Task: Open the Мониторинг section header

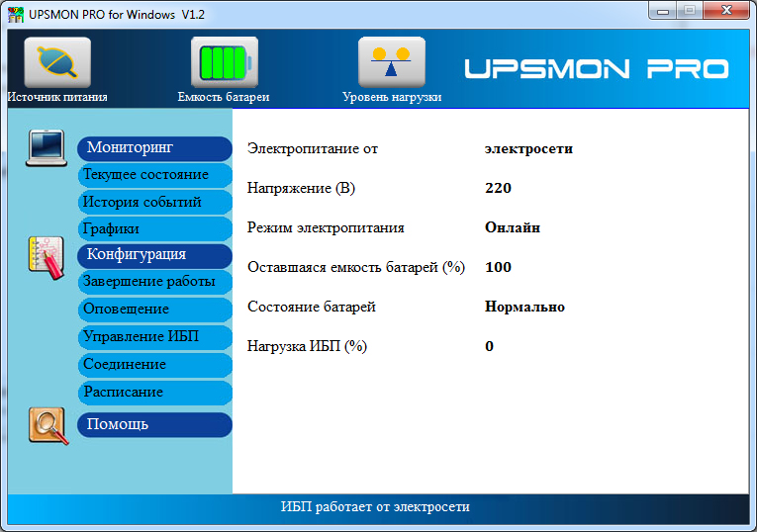Action: click(x=154, y=148)
